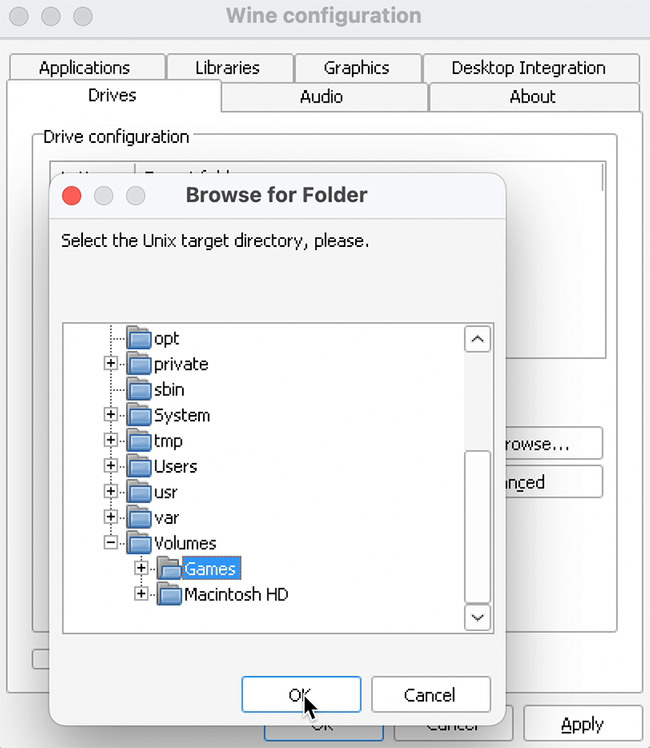
Task: Select the tmp folder icon
Action: tap(139, 441)
